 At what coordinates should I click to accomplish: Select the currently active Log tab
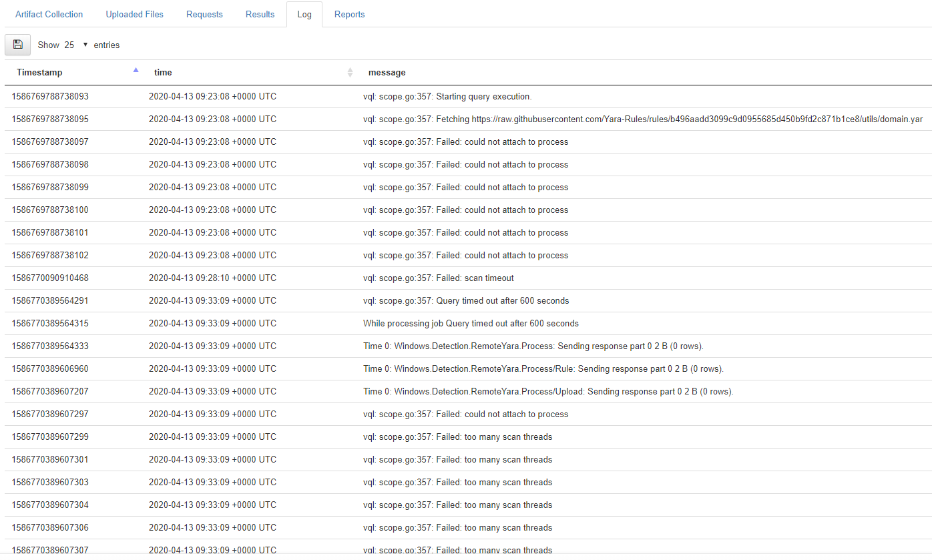pos(304,14)
